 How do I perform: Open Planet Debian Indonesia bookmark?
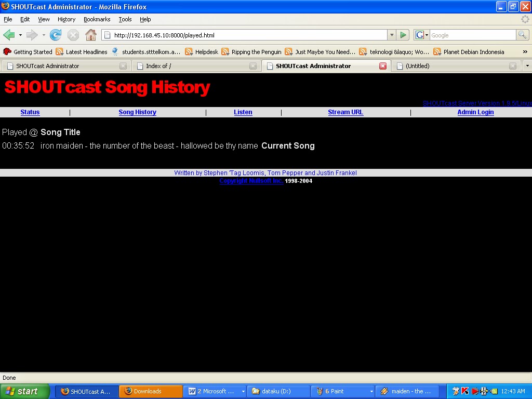coord(469,52)
